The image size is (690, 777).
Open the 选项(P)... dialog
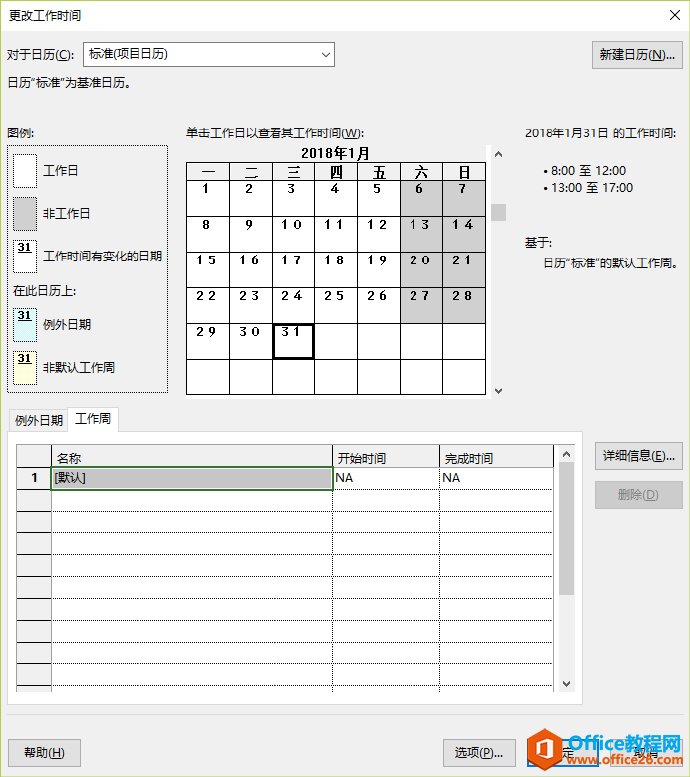[479, 753]
